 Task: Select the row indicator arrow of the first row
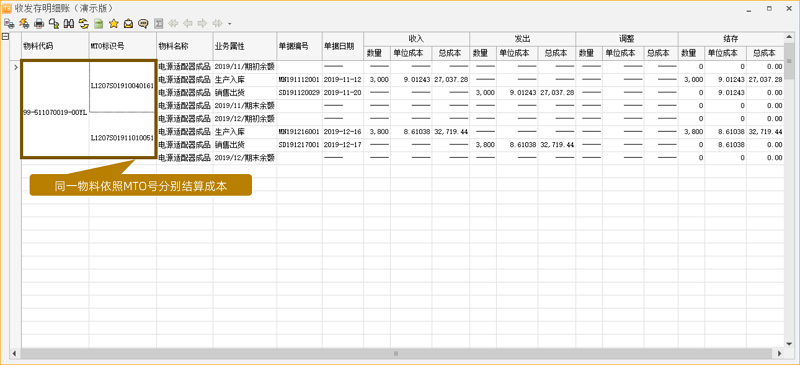point(16,66)
